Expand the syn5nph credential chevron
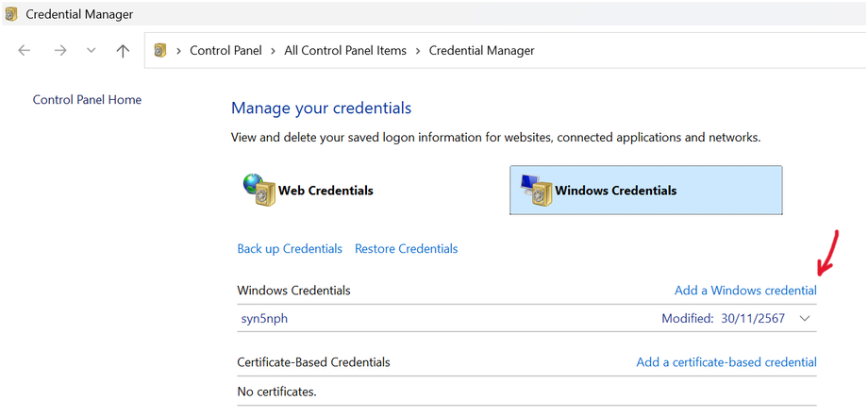 coord(806,319)
